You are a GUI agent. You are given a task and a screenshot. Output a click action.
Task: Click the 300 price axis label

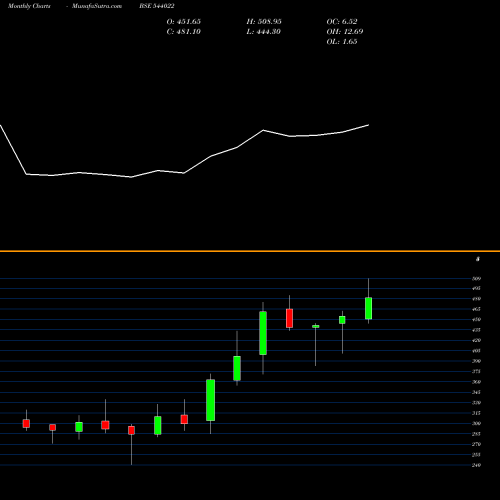[476, 423]
